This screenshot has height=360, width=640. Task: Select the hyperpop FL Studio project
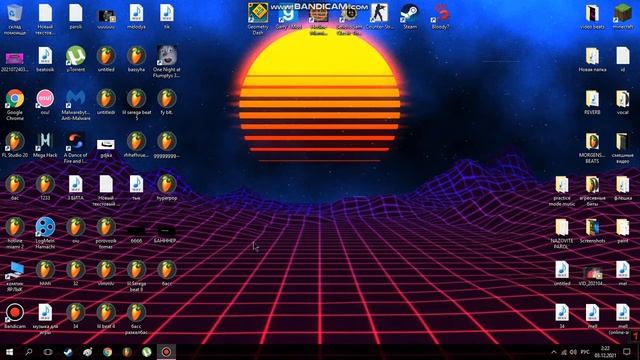(x=167, y=187)
